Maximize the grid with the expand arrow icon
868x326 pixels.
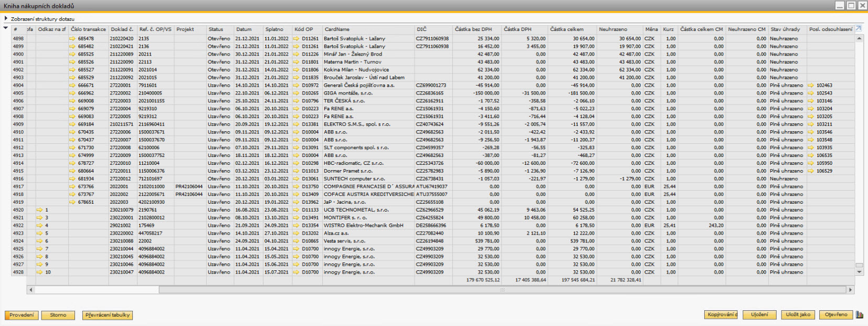(x=859, y=29)
